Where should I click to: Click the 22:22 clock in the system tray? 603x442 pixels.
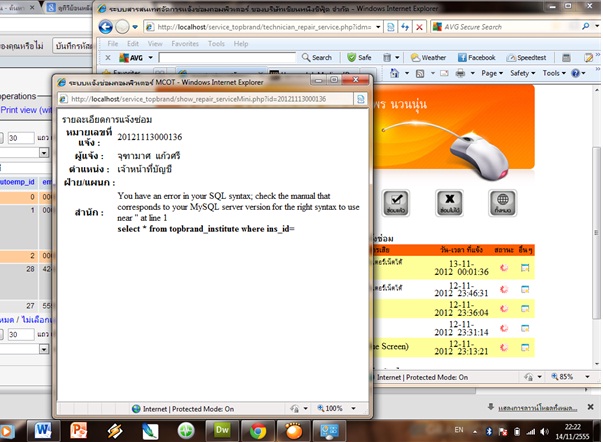tap(573, 427)
